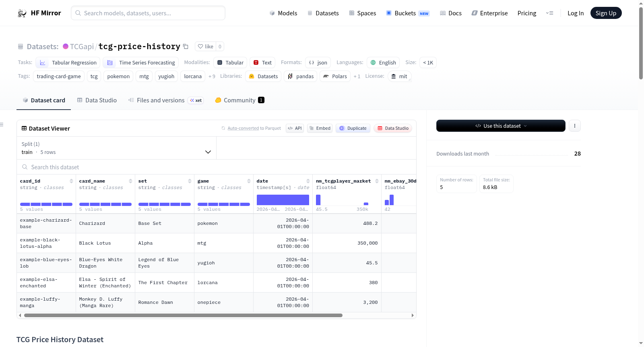Viewport: 644px width, 347px height.
Task: Go to Models in the top navigation
Action: coord(283,13)
